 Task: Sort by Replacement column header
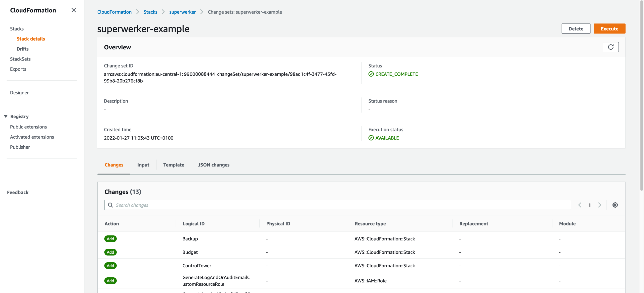(x=474, y=224)
